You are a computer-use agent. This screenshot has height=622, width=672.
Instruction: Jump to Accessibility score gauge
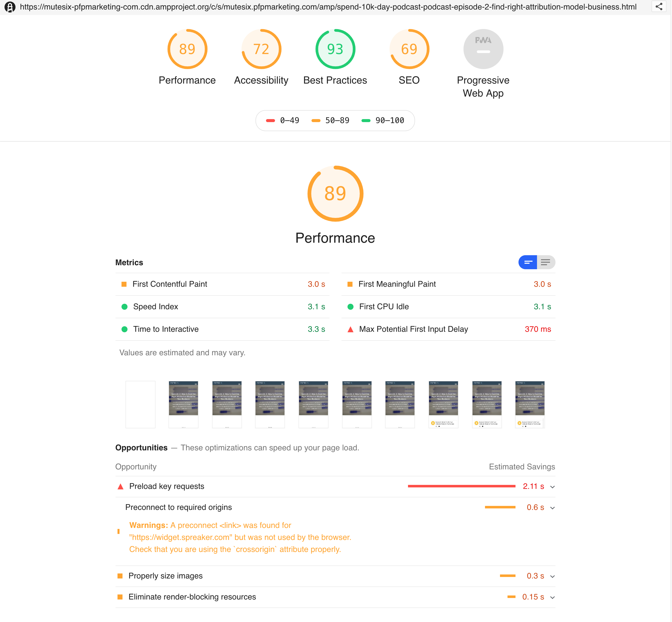click(x=261, y=49)
